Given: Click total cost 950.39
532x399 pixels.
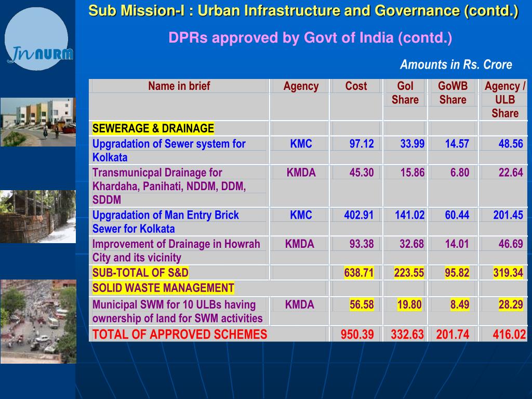Looking at the screenshot, I should tap(357, 335).
